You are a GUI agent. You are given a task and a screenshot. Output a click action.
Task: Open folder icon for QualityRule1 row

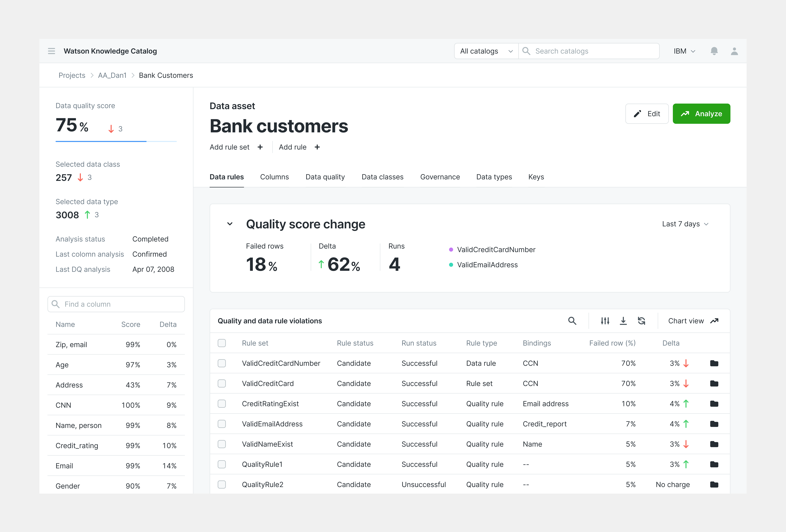(x=714, y=464)
